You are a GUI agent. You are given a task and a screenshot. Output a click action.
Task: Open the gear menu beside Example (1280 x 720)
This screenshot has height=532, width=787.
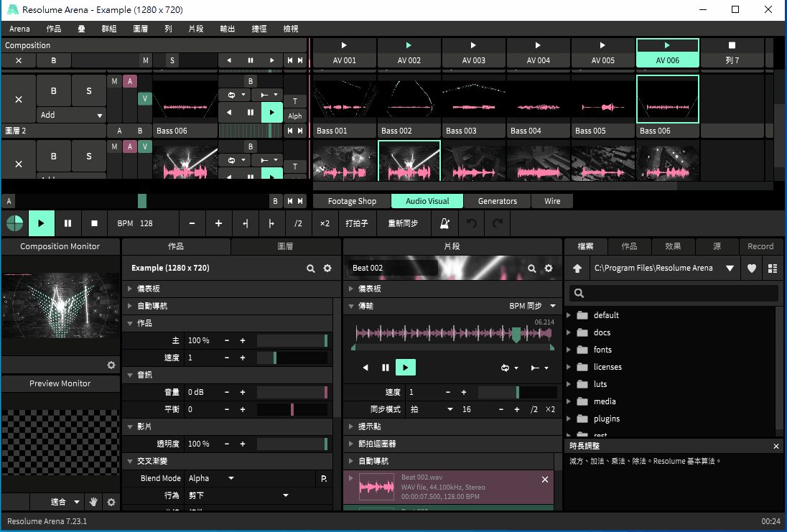[327, 269]
